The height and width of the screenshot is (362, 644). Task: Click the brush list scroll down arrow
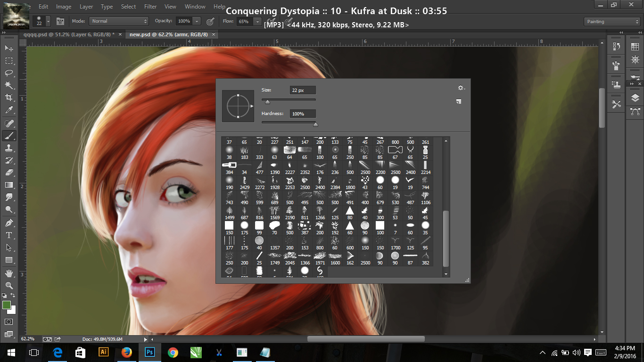click(x=446, y=274)
